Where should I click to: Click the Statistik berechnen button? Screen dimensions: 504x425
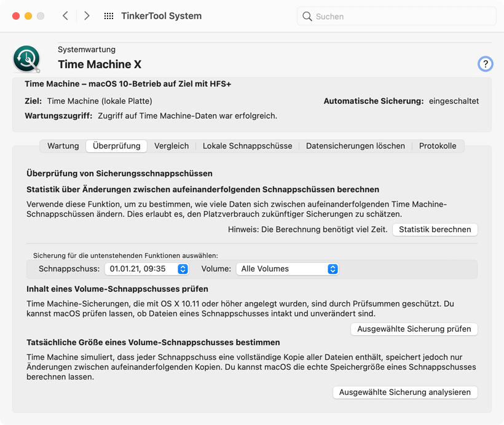tap(435, 229)
